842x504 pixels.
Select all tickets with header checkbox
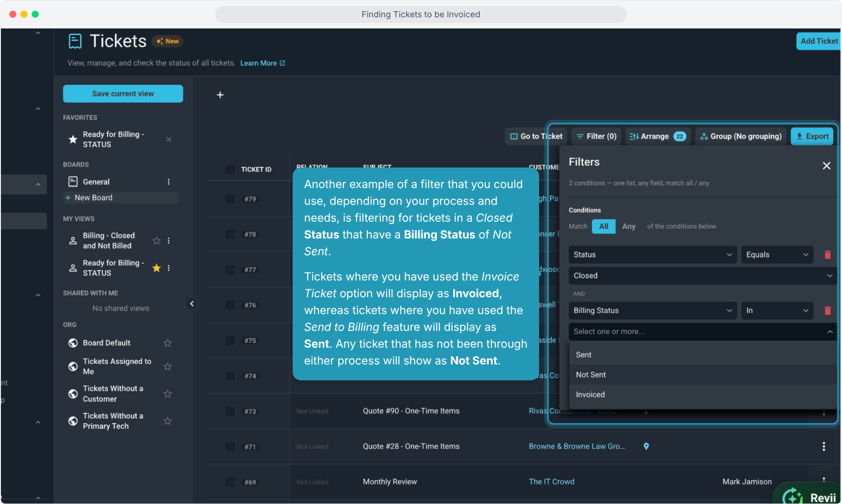click(230, 169)
